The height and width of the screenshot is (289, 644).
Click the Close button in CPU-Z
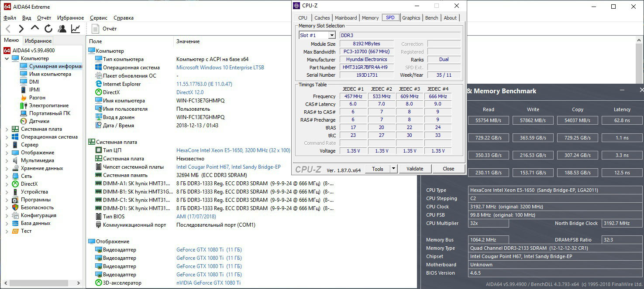448,169
